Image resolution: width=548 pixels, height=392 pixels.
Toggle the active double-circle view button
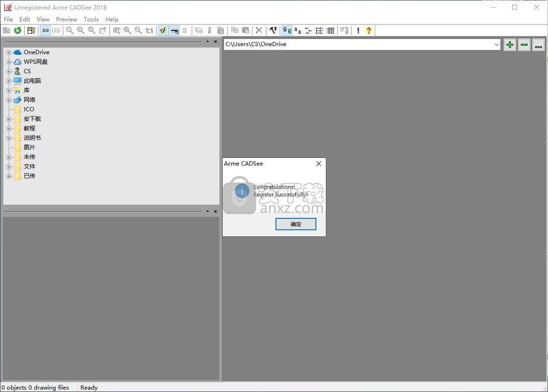tap(46, 31)
